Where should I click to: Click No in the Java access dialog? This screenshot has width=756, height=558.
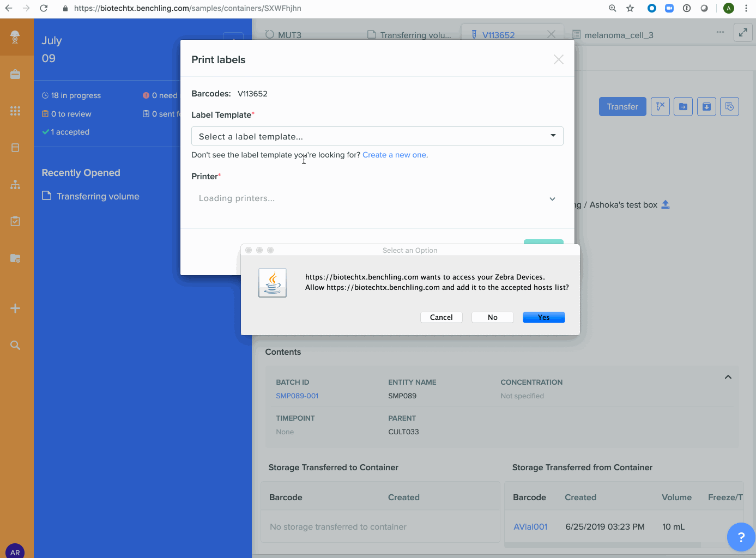click(492, 317)
